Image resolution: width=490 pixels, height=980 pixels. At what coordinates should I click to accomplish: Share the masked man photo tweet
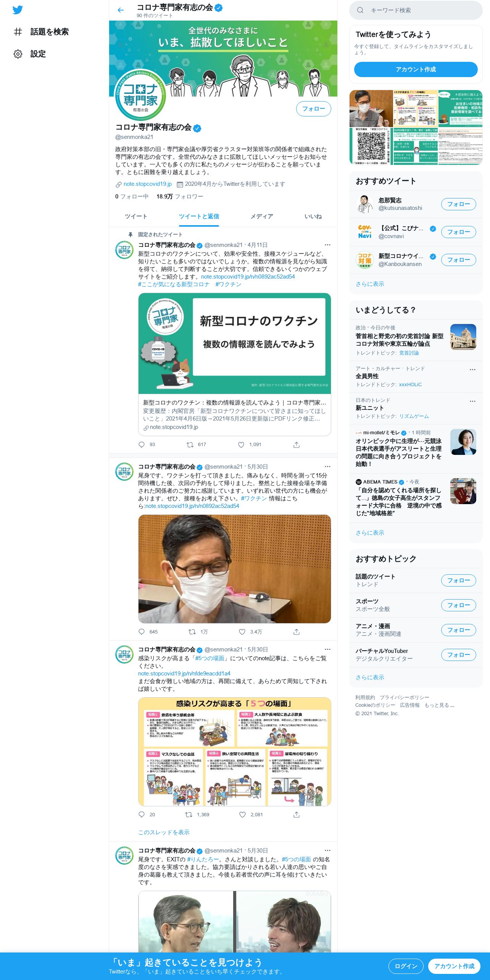[297, 632]
